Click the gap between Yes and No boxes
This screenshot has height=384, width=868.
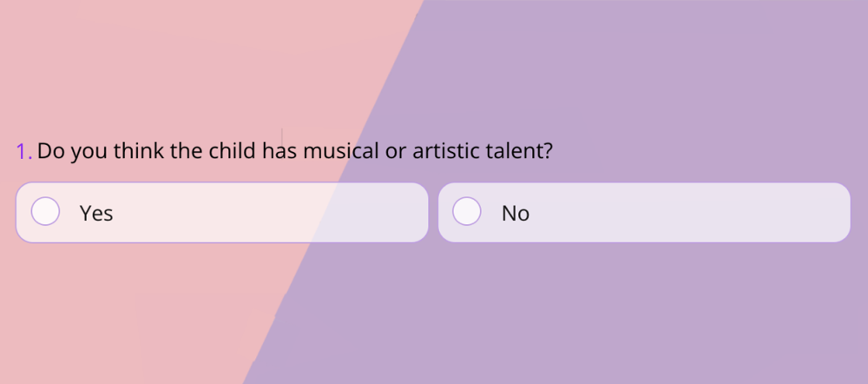pyautogui.click(x=433, y=212)
